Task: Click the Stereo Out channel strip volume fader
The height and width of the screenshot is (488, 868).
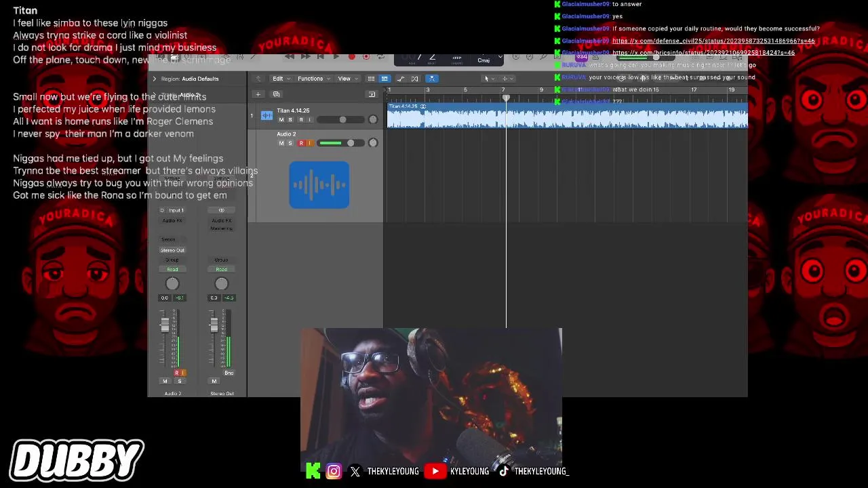Action: (x=214, y=326)
